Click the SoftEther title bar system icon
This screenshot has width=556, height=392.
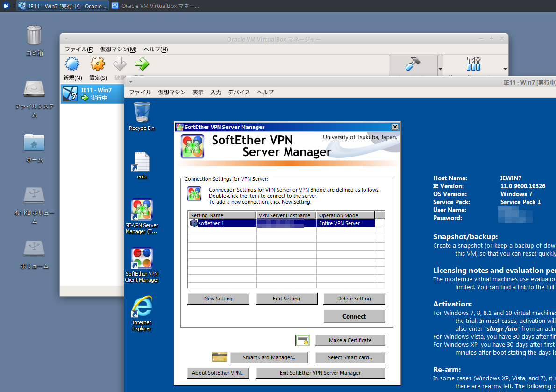pyautogui.click(x=180, y=127)
